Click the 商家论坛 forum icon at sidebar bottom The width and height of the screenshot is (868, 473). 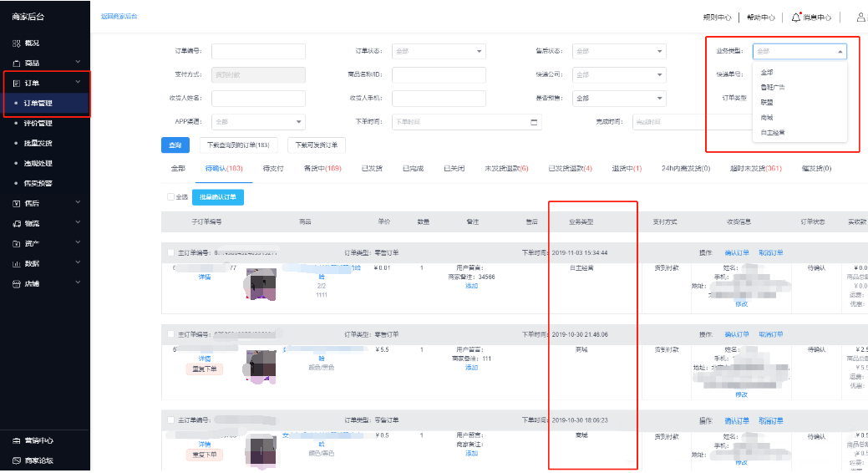click(17, 460)
